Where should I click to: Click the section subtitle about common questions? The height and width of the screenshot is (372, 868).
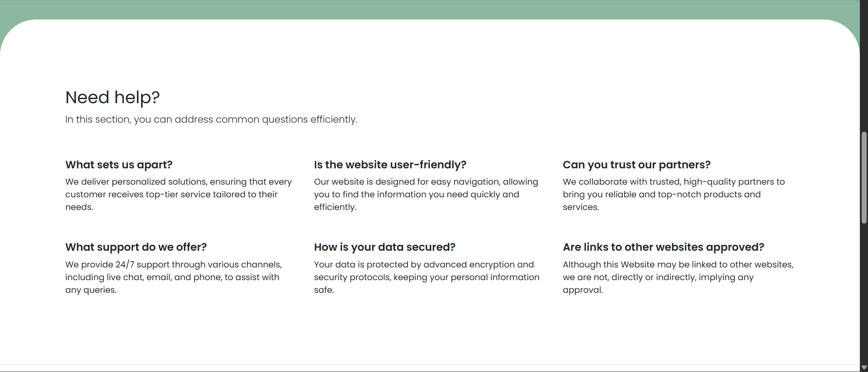211,119
